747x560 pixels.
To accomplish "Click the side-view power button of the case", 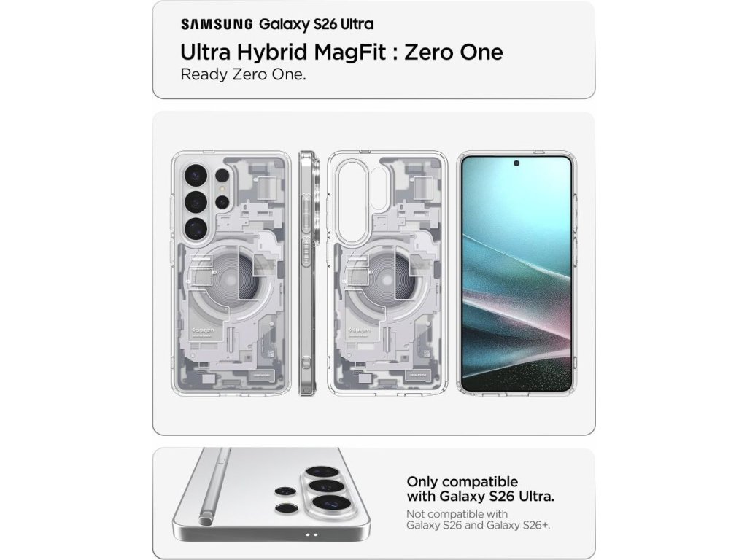I will pos(307,251).
